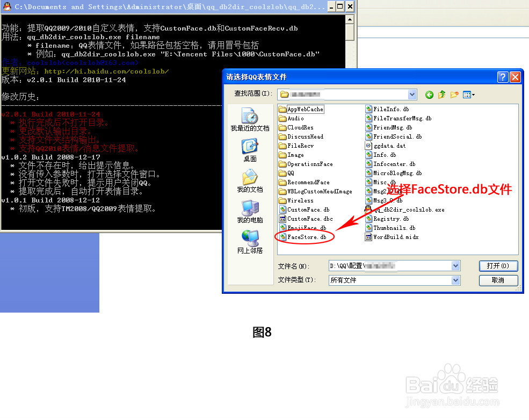Select the CustomFace.db file
This screenshot has height=420, width=529.
tap(305, 209)
